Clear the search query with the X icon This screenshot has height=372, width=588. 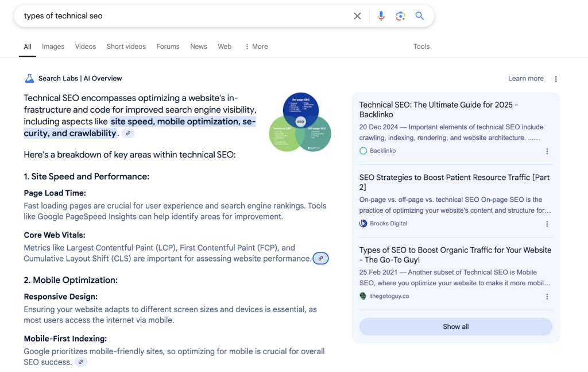tap(357, 16)
